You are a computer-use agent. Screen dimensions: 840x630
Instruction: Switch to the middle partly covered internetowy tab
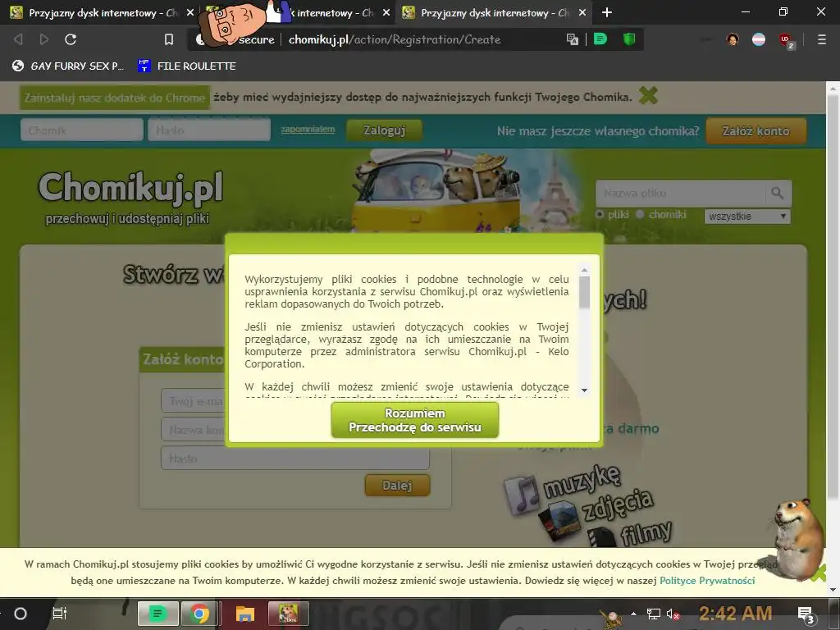coord(332,12)
